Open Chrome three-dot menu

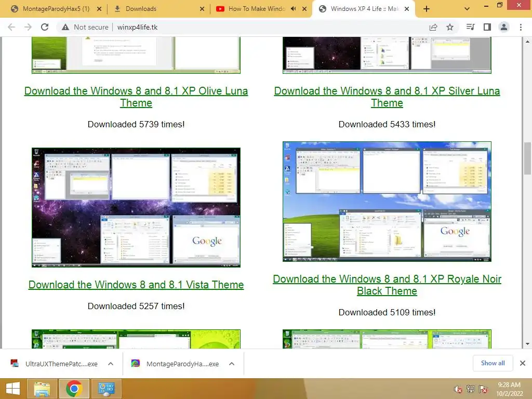pos(521,27)
